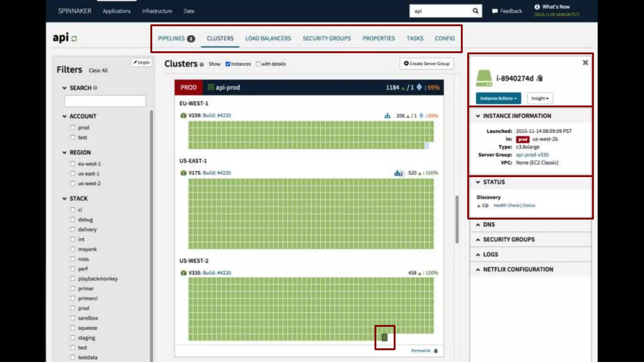
Task: Switch to the Load Balancers tab
Action: 268,38
